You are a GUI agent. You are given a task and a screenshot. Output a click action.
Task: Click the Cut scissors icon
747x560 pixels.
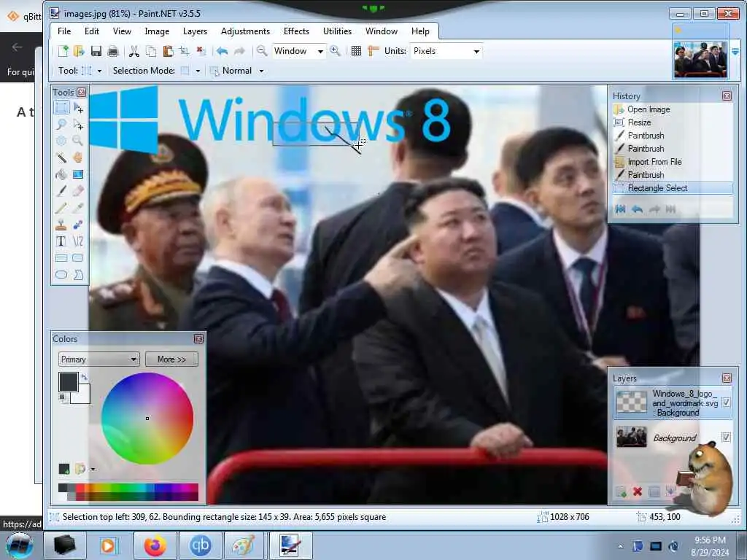coord(134,51)
